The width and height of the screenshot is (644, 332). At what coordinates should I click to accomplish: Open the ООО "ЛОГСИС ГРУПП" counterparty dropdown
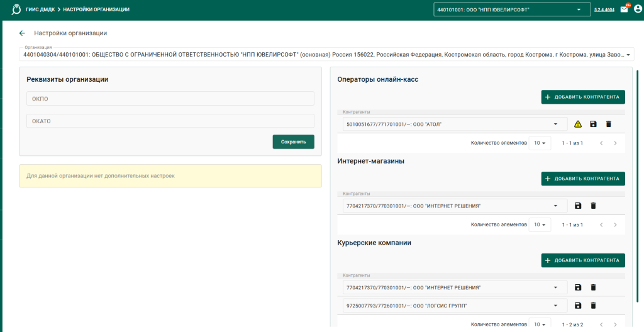[455, 306]
